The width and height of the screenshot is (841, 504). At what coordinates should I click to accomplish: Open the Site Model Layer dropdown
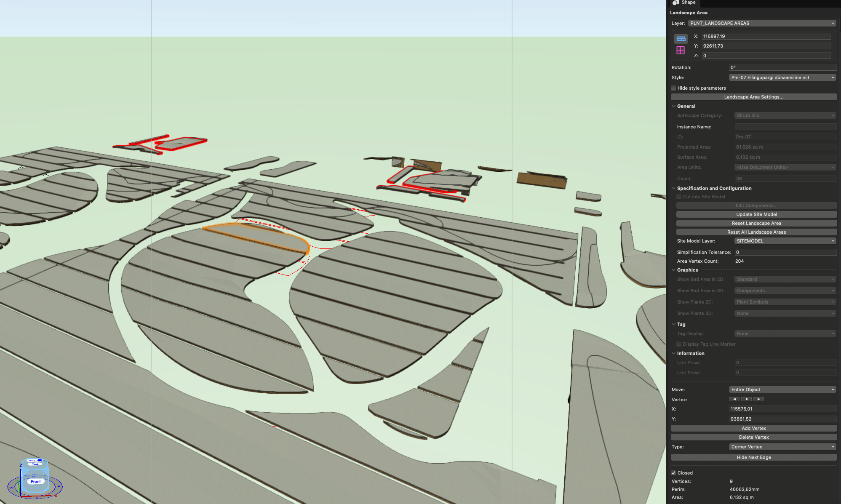tap(785, 241)
